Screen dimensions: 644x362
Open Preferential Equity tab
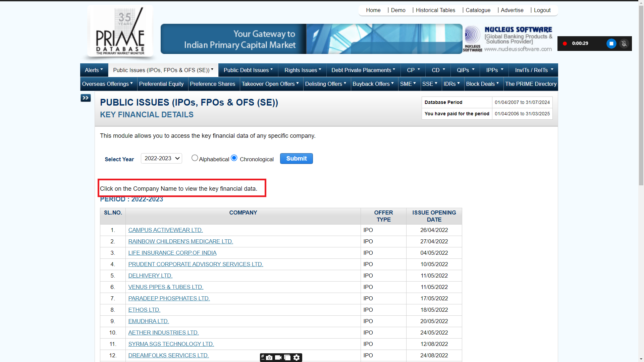[x=161, y=84]
